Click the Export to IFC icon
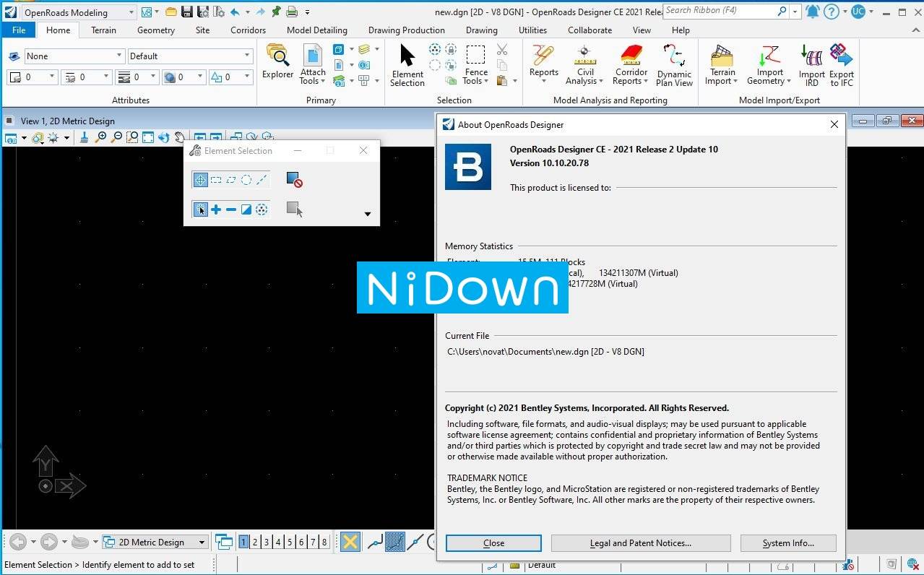This screenshot has width=924, height=575. (842, 65)
